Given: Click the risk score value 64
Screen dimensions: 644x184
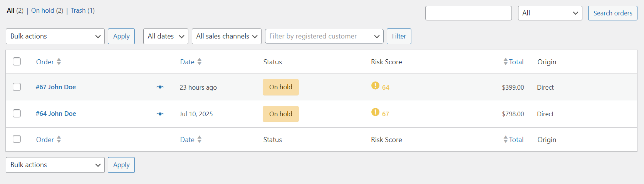Looking at the screenshot, I should [x=386, y=87].
